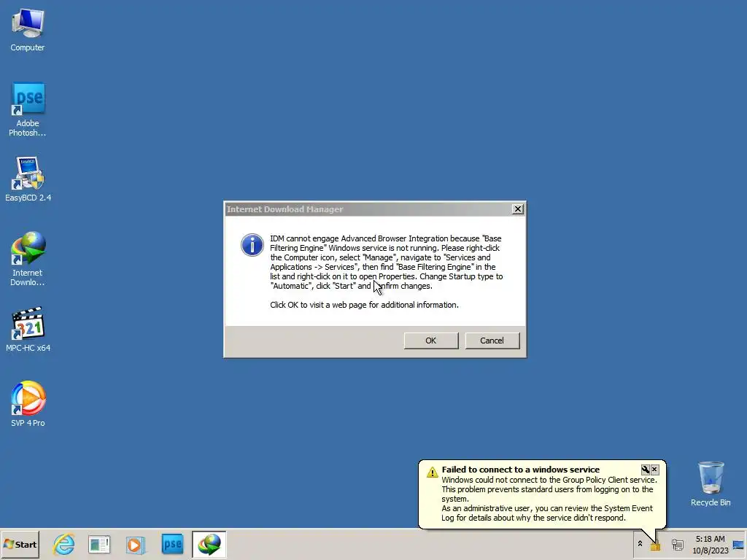Select the SVP 4 Pro desktop shortcut
The image size is (747, 560).
coord(28,403)
